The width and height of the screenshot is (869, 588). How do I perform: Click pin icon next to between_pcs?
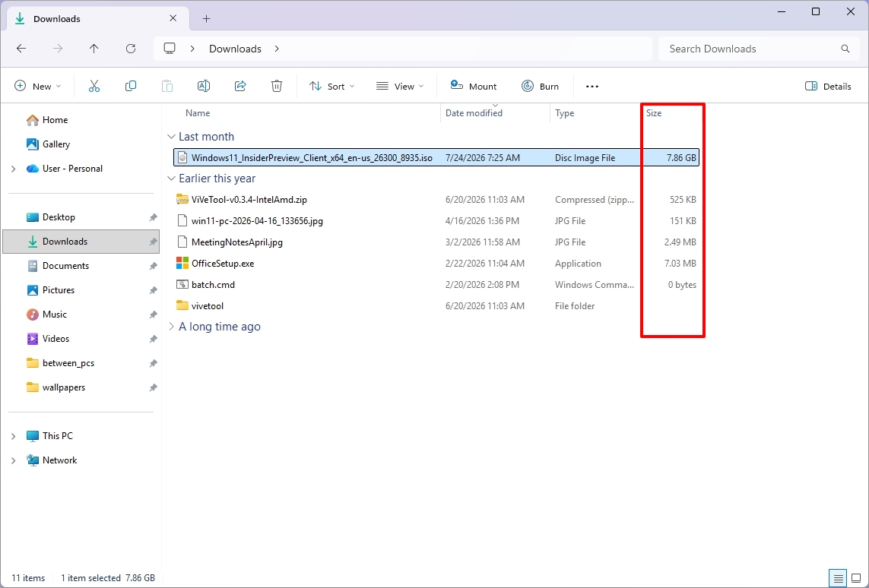pos(153,364)
